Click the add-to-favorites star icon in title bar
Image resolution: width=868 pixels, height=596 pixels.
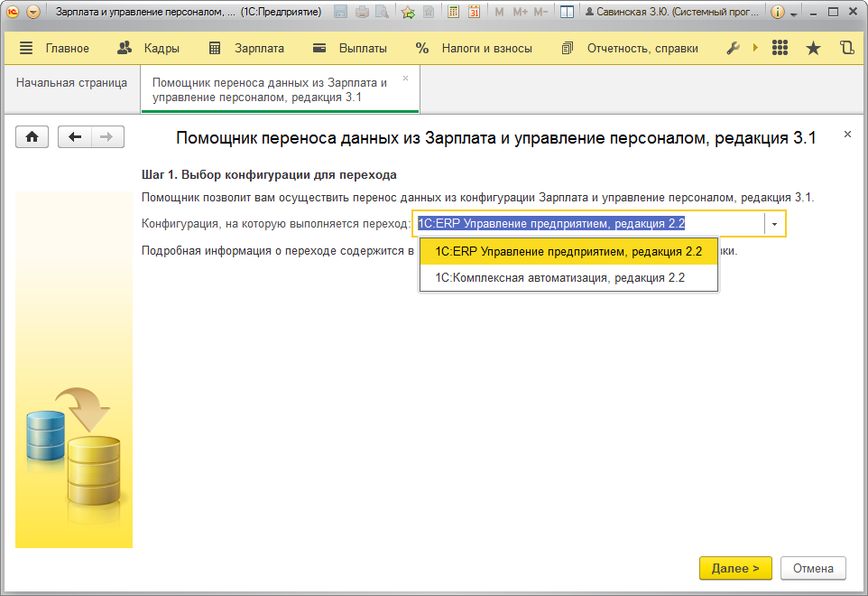[407, 13]
